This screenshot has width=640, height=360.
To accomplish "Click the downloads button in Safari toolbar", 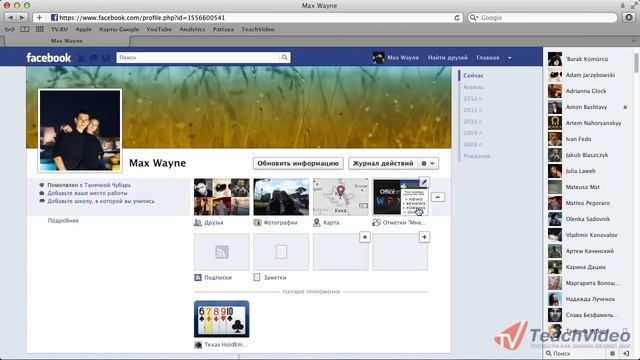I will click(629, 18).
